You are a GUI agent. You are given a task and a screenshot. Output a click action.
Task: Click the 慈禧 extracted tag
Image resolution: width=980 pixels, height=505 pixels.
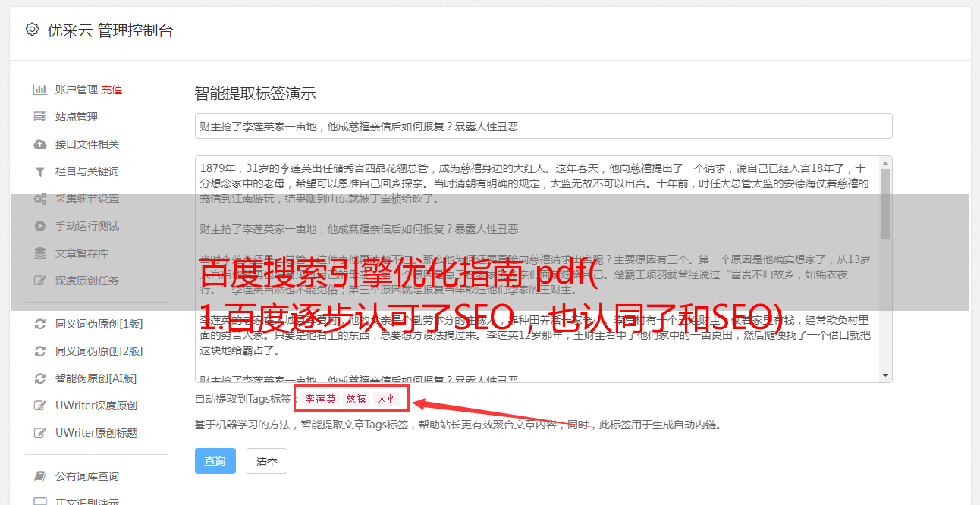tap(357, 399)
